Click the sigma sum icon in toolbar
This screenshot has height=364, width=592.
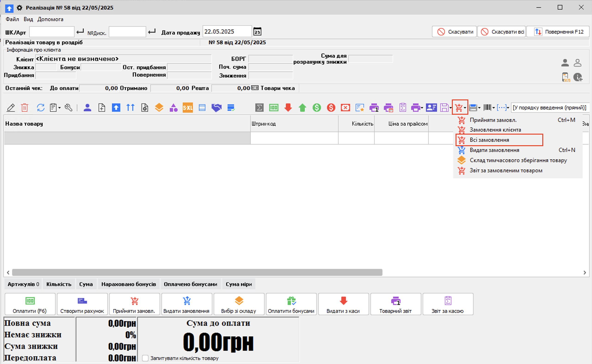(259, 108)
